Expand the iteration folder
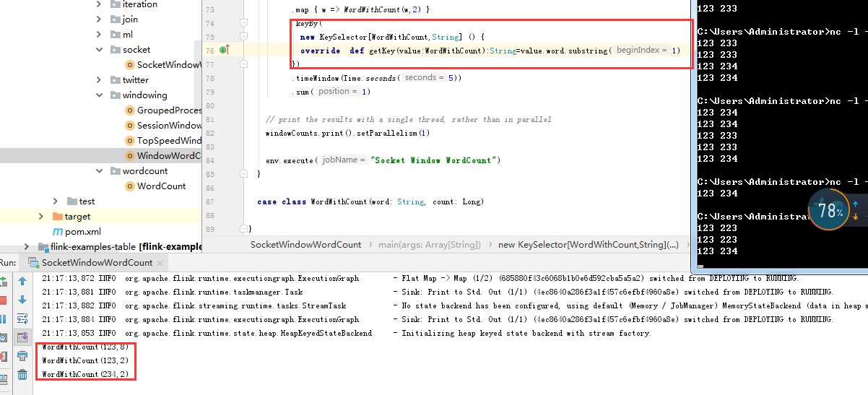 tap(99, 4)
